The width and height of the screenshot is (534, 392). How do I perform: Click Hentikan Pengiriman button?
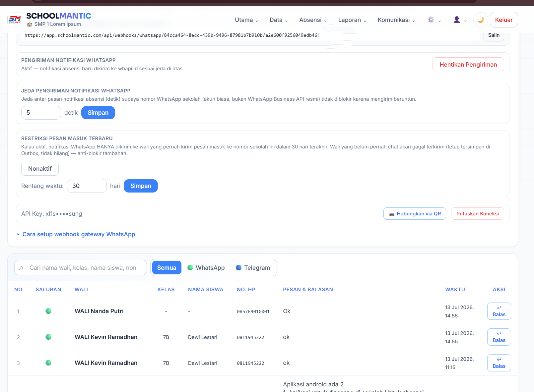(468, 64)
